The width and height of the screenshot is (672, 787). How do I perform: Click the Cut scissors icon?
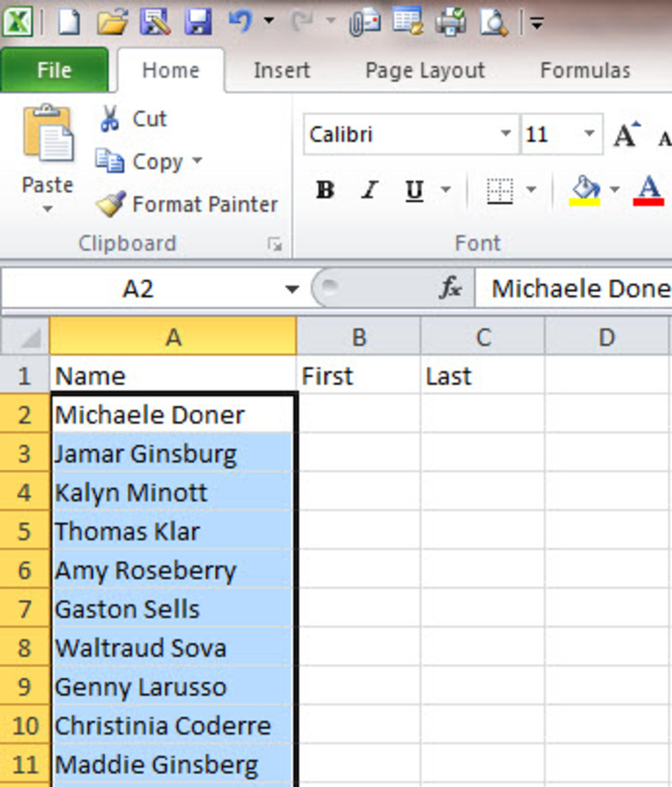(x=109, y=119)
